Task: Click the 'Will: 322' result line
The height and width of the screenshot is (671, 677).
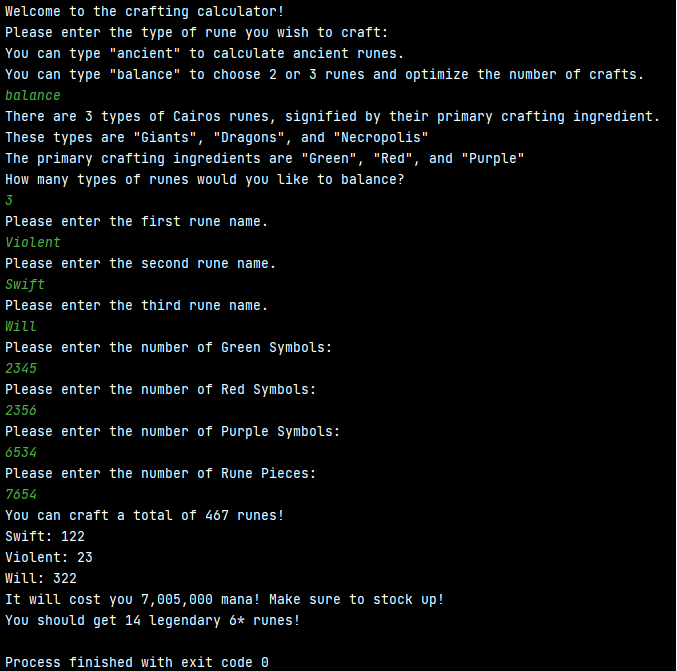Action: (41, 578)
